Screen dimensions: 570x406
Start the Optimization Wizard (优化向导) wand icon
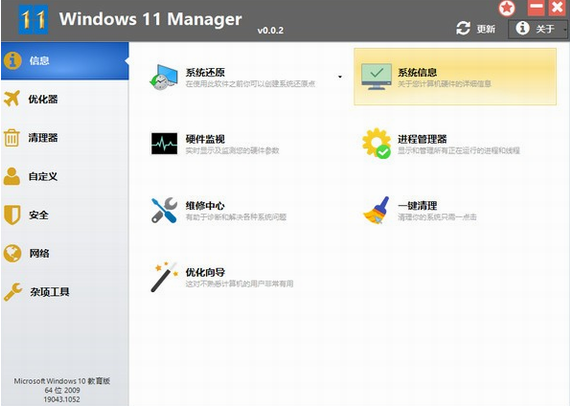[x=164, y=277]
